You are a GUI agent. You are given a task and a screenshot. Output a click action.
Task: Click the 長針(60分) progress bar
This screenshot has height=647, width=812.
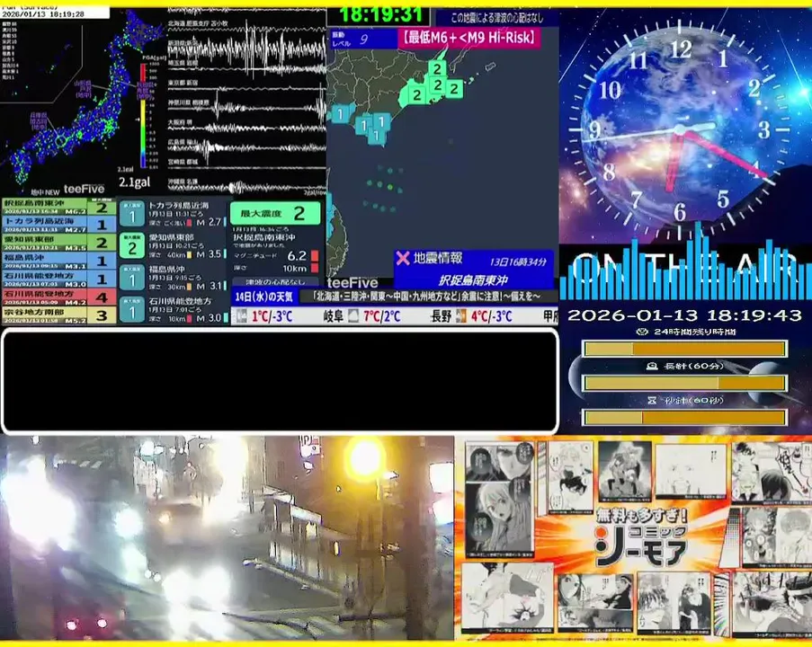point(685,383)
